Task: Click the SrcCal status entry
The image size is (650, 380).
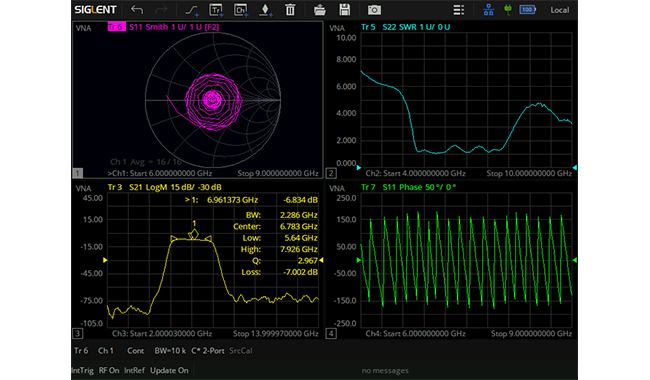Action: click(240, 351)
